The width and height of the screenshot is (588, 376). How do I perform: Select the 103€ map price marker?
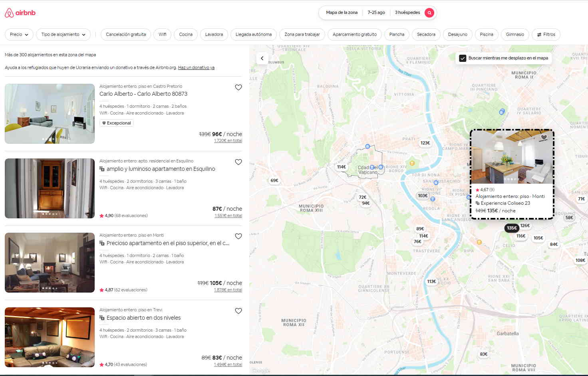423,196
